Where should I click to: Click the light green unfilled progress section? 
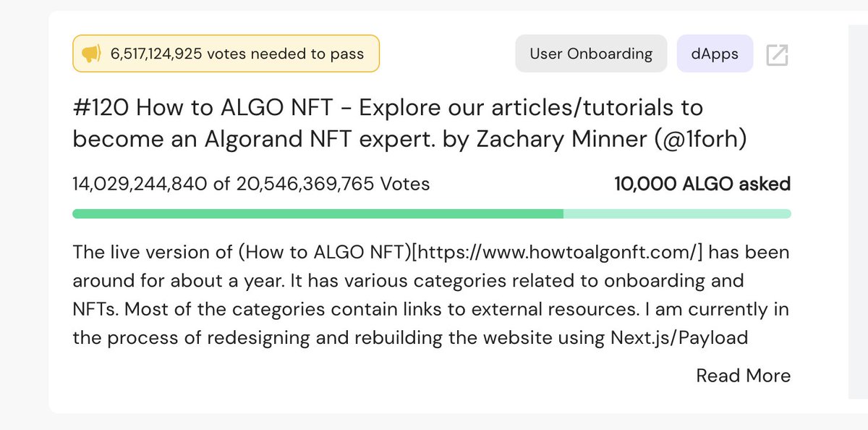(x=677, y=214)
